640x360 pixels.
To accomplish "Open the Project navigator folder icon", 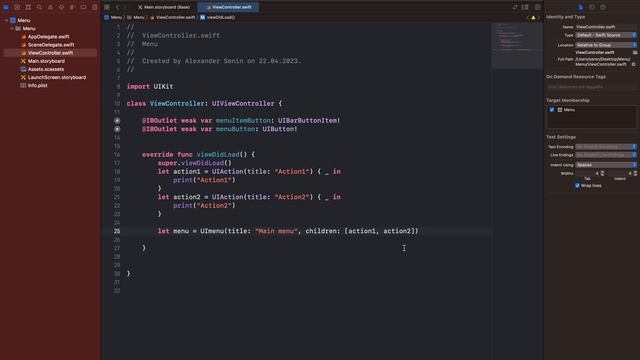I will point(6,7).
